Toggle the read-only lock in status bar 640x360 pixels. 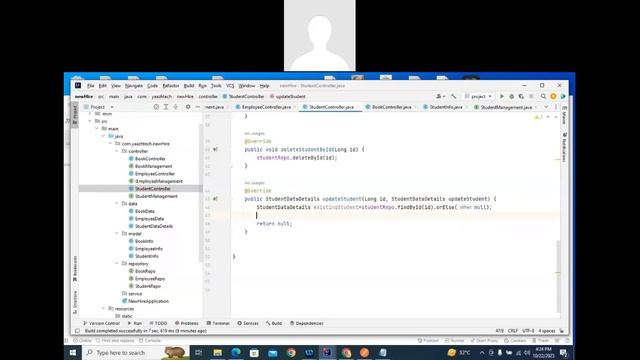[562, 331]
